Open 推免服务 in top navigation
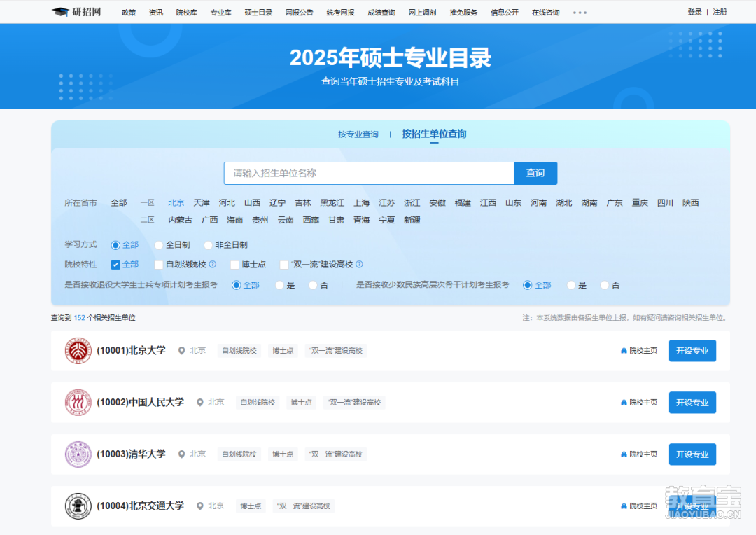 [x=463, y=13]
